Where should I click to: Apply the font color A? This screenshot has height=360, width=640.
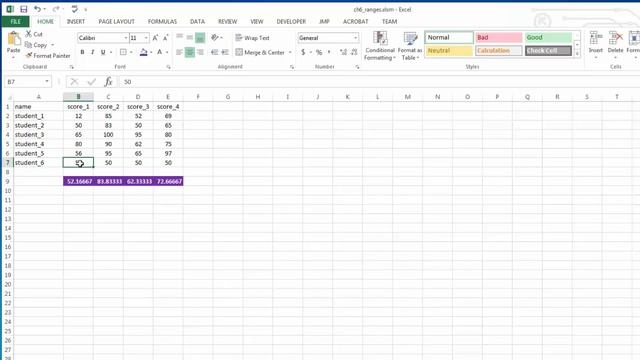coord(160,52)
